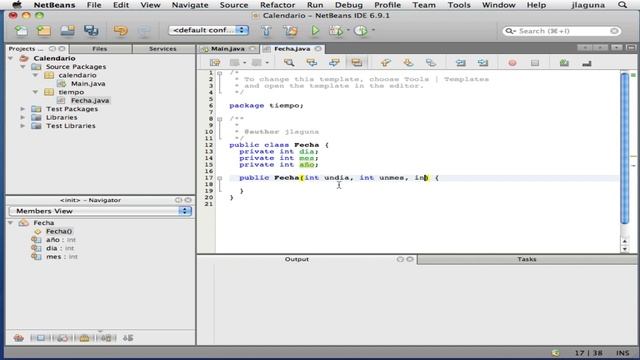Viewport: 640px width, 360px height.
Task: Click the editor vertical scrollbar thumb
Action: point(624,148)
